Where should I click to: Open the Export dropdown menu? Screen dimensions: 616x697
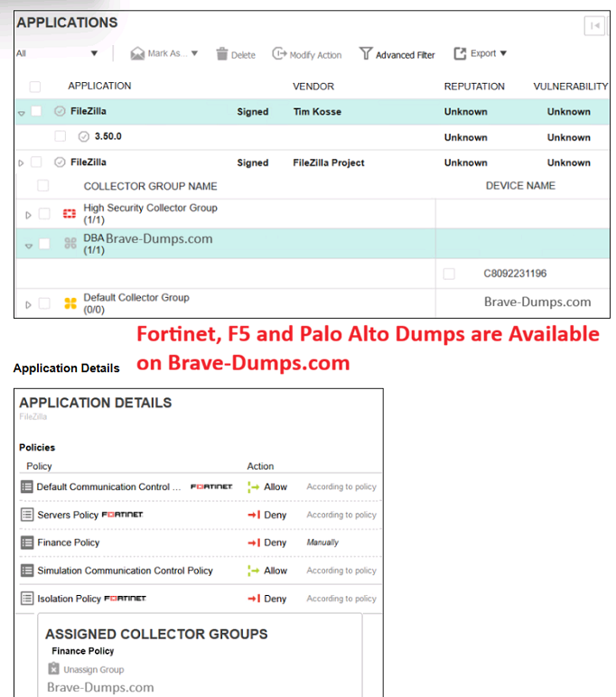481,54
